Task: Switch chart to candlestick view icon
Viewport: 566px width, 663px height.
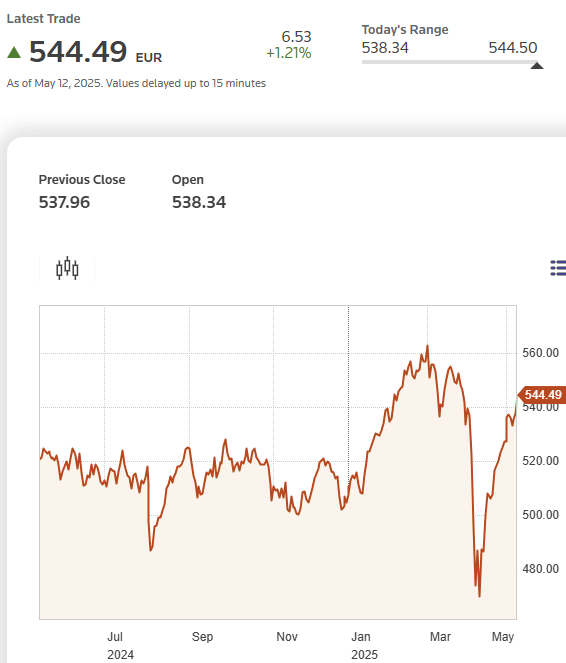Action: (67, 269)
